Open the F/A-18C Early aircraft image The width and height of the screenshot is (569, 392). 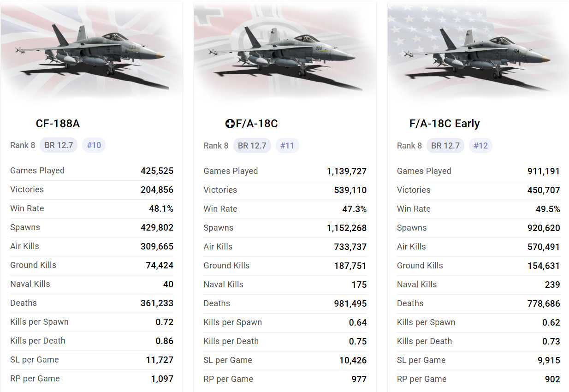coord(478,51)
